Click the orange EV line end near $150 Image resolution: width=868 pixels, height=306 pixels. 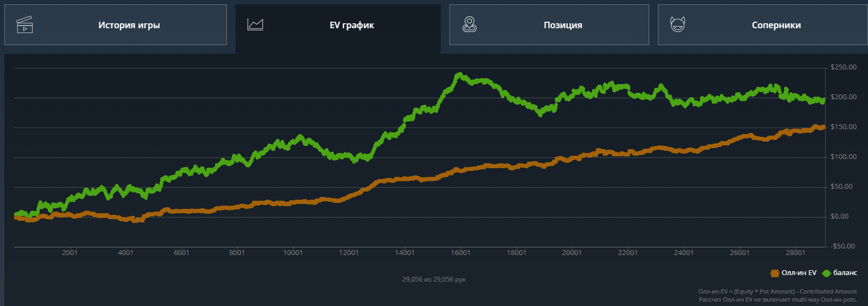click(822, 127)
